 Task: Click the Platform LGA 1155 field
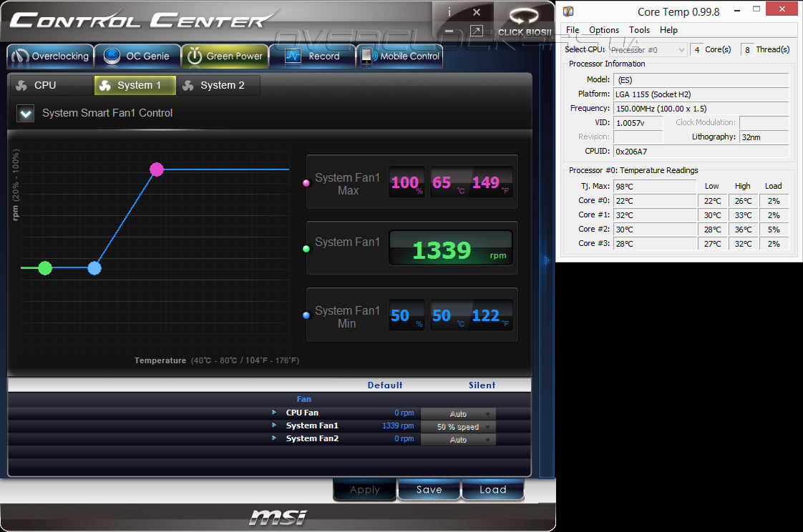click(x=701, y=94)
